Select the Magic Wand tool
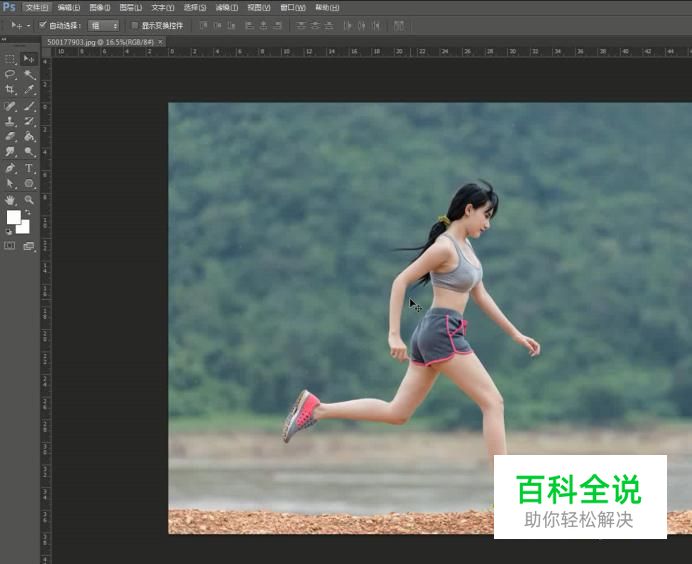Viewport: 692px width, 564px height. pyautogui.click(x=29, y=74)
